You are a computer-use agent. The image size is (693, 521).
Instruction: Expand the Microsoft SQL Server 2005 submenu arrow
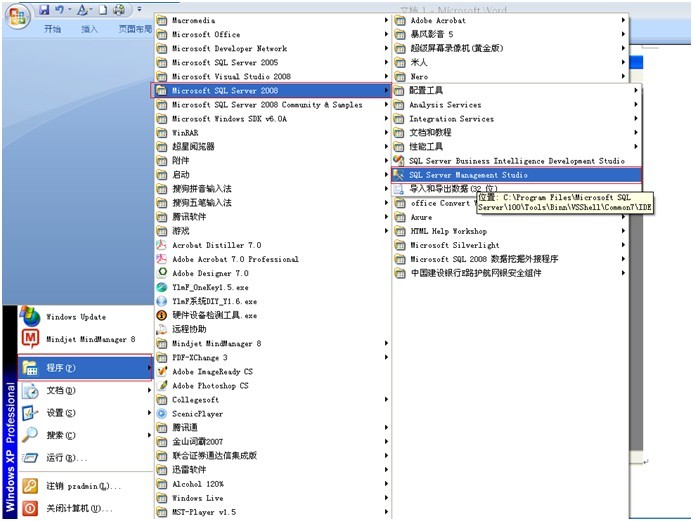coord(386,62)
